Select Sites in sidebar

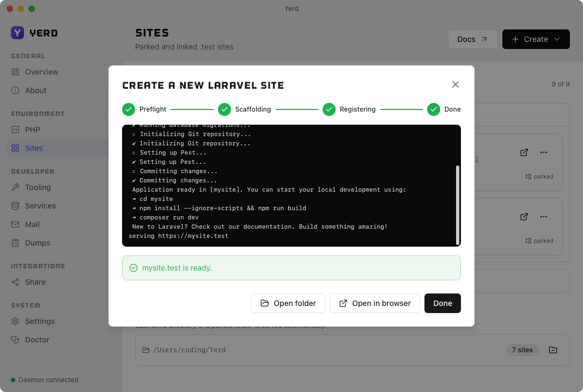[x=57, y=148]
